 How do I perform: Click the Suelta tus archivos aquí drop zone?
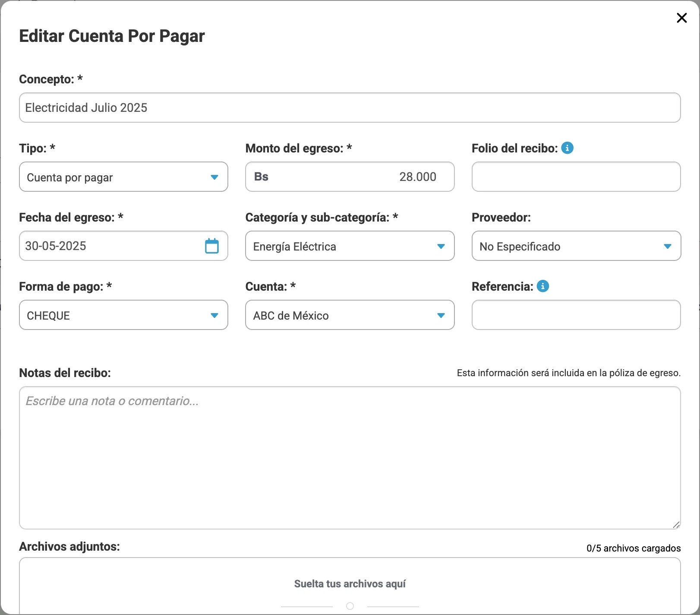pyautogui.click(x=350, y=586)
